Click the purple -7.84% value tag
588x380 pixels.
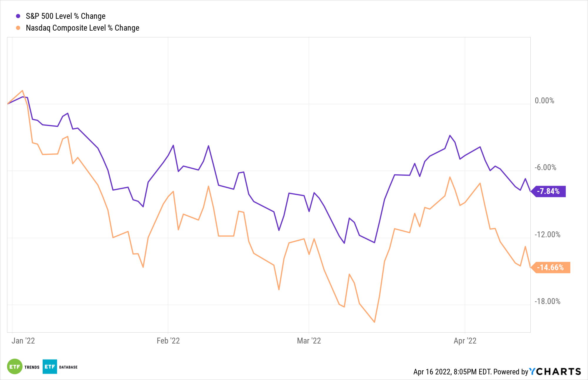[x=549, y=191]
